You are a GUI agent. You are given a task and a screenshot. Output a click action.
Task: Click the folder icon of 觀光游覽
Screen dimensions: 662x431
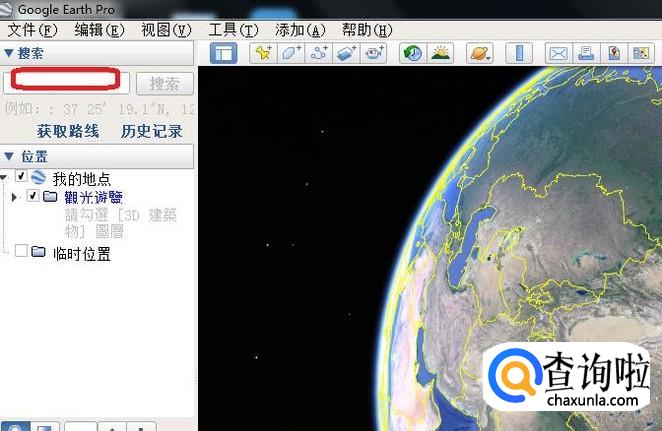tap(50, 196)
